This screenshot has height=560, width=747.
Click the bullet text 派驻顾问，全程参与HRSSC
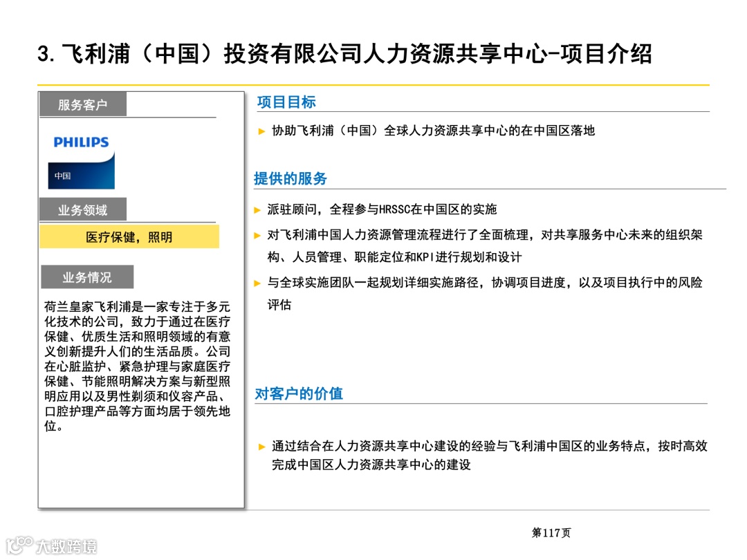click(382, 209)
